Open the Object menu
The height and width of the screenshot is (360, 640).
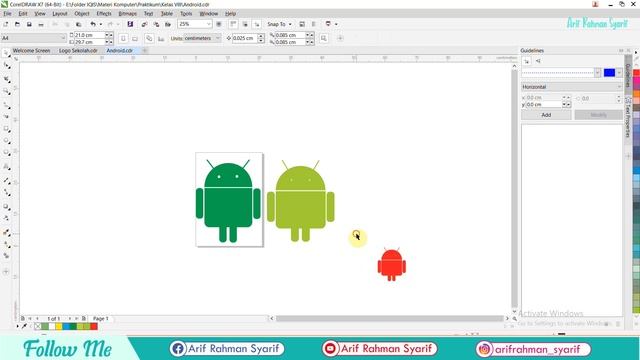pos(82,13)
